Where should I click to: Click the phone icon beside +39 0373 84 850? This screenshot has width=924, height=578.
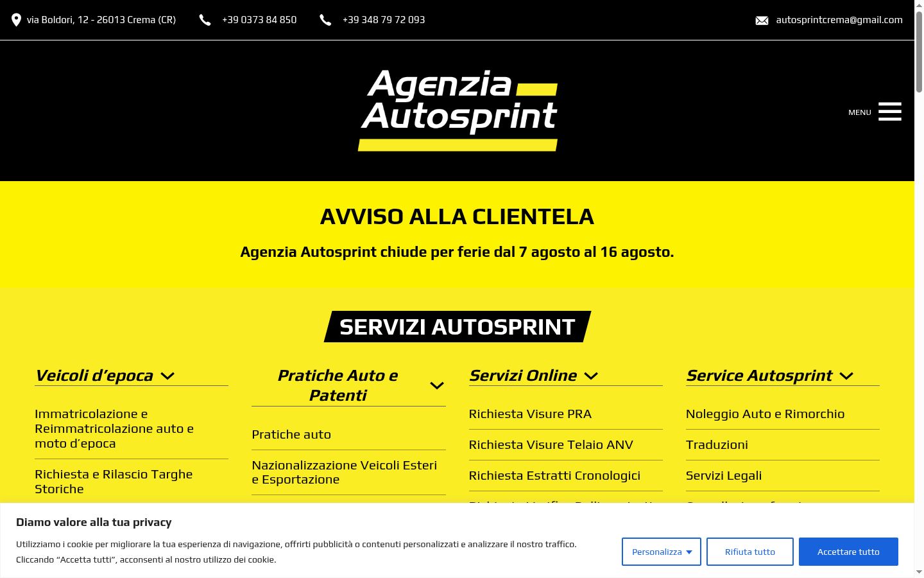[205, 20]
